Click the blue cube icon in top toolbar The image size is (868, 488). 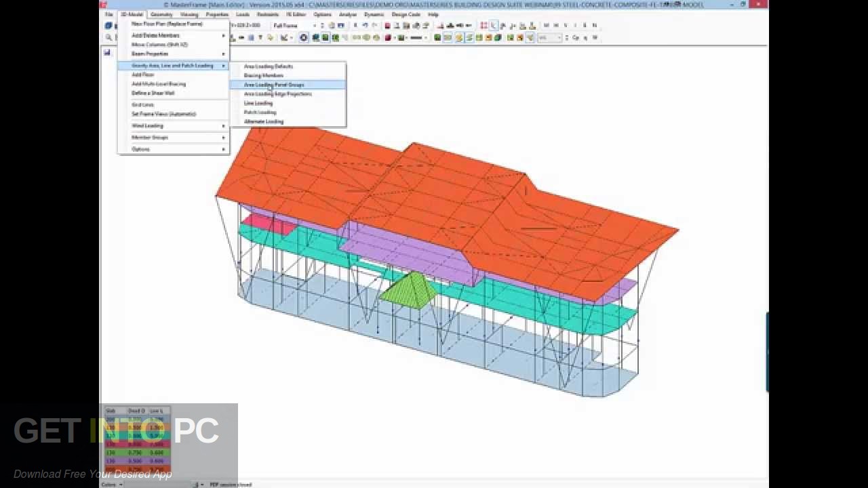coord(108,26)
